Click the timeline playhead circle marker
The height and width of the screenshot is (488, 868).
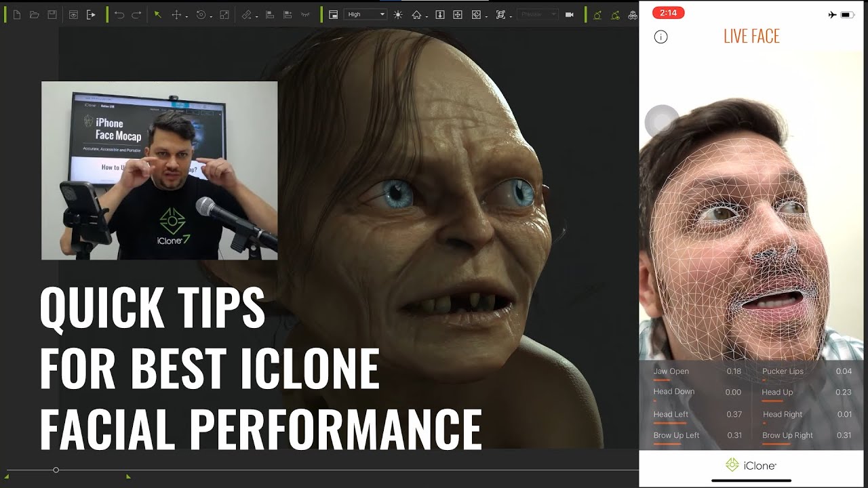(56, 470)
